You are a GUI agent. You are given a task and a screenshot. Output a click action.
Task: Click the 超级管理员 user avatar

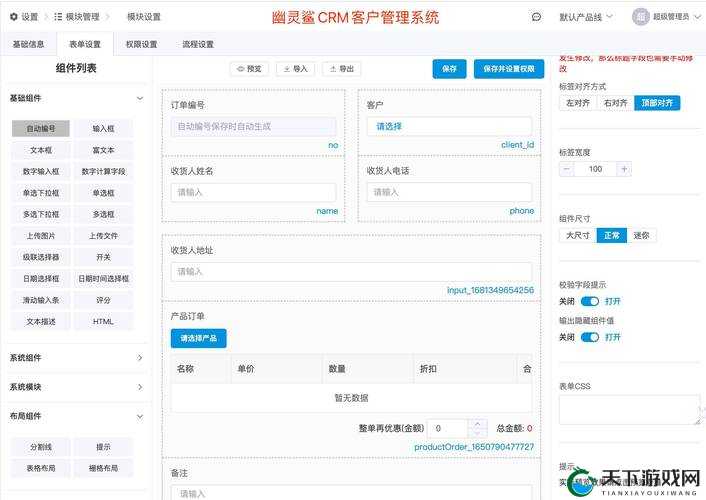(640, 17)
